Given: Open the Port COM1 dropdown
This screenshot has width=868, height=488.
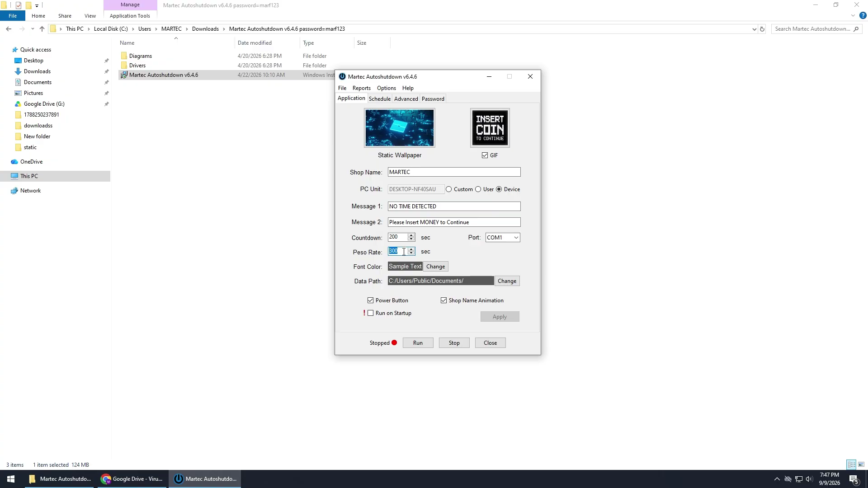Looking at the screenshot, I should coord(503,238).
